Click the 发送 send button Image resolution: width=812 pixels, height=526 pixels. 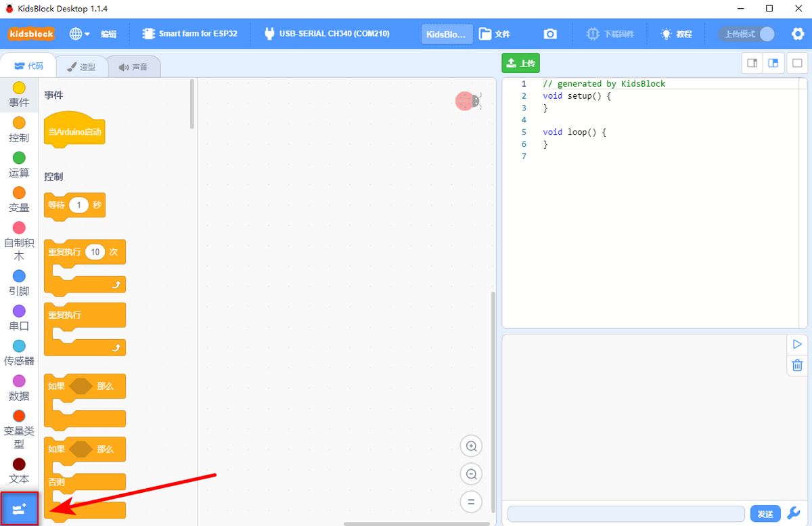click(x=765, y=514)
